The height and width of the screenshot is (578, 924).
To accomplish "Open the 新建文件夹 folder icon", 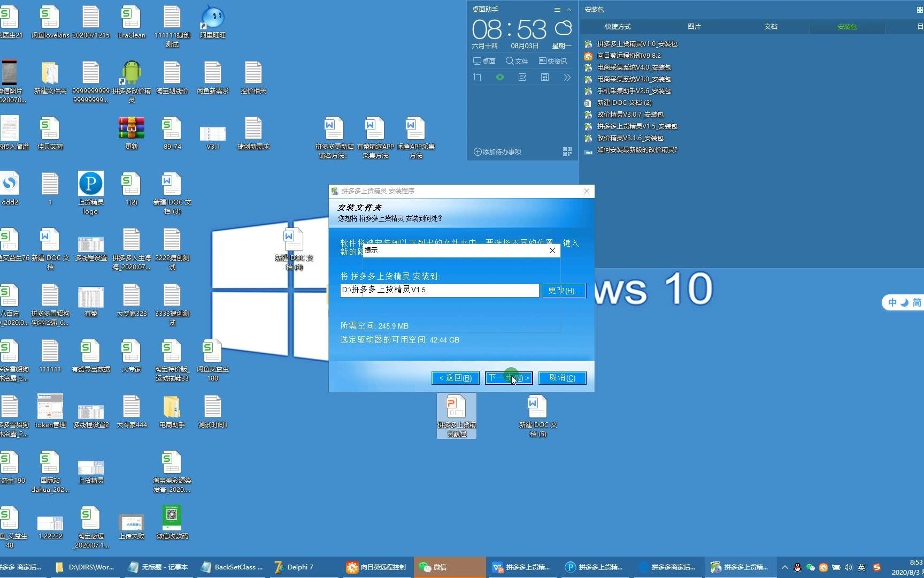I will coord(50,78).
